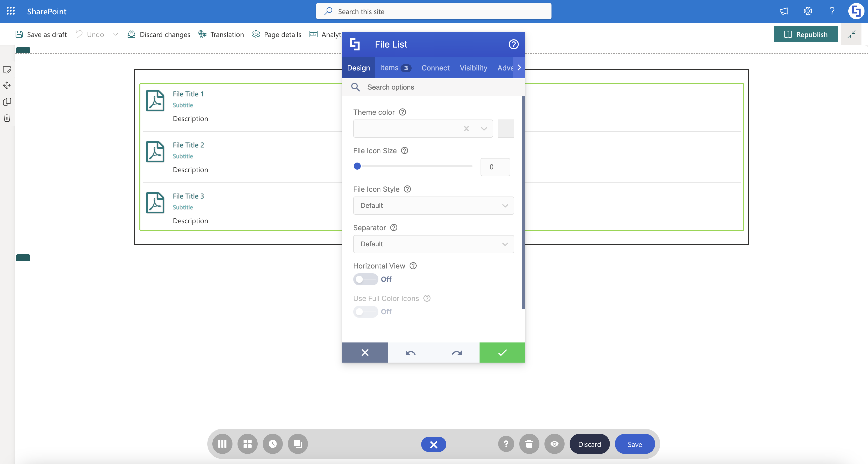Viewport: 868px width, 464px height.
Task: Open the SharePoint app launcher waffle
Action: tap(11, 11)
